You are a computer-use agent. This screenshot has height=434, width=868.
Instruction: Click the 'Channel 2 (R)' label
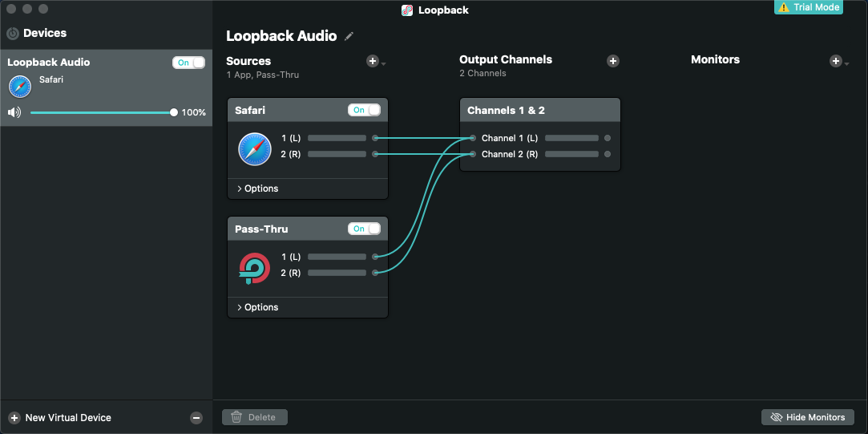(x=509, y=154)
